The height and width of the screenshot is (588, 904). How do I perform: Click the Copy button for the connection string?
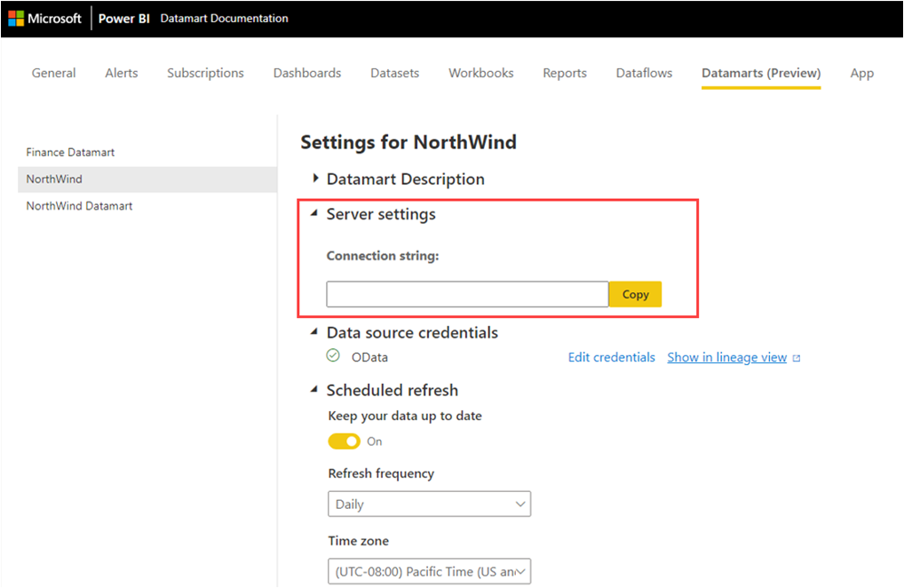[635, 293]
